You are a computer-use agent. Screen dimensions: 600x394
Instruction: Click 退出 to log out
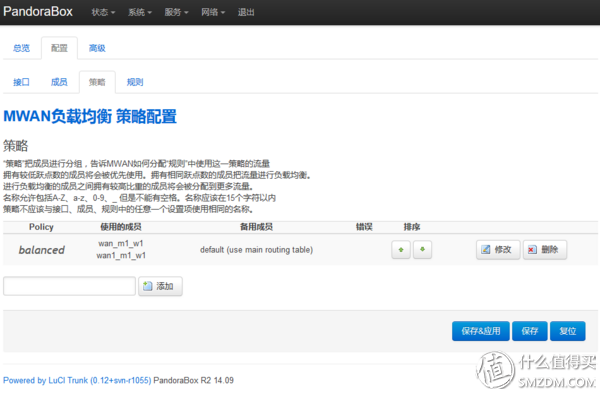246,12
